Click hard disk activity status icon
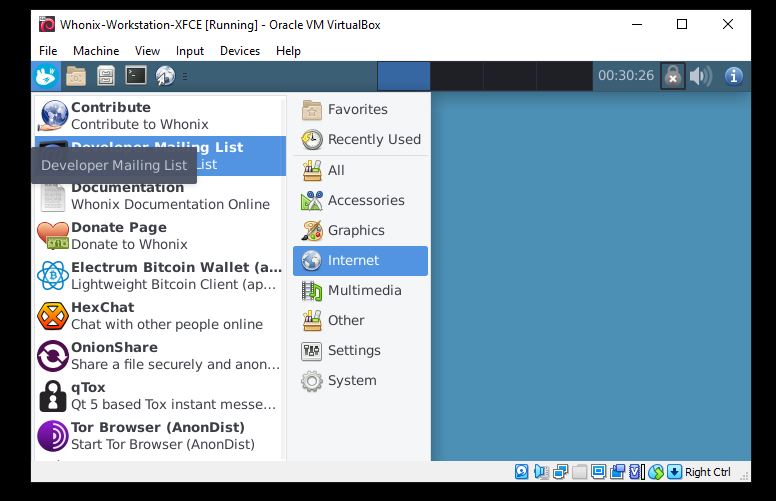 (522, 472)
